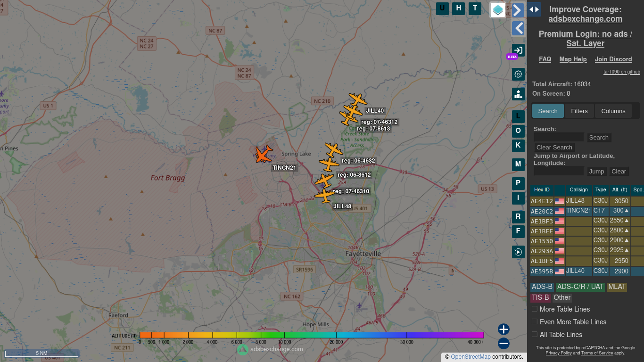644x362 pixels.
Task: Click the left chevron collapse sidebar button
Action: click(518, 28)
